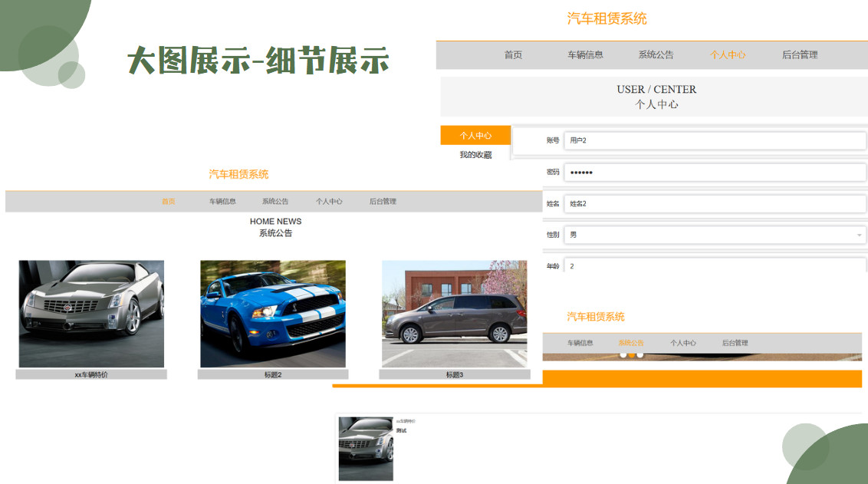The image size is (868, 484).
Task: Open 车辆信息 in the navigation above the carousel
Action: [580, 343]
